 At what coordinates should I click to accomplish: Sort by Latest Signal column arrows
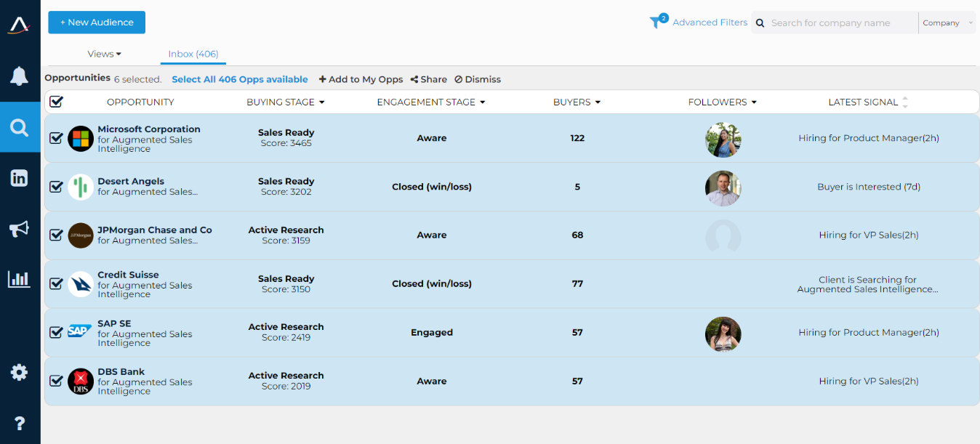(905, 102)
